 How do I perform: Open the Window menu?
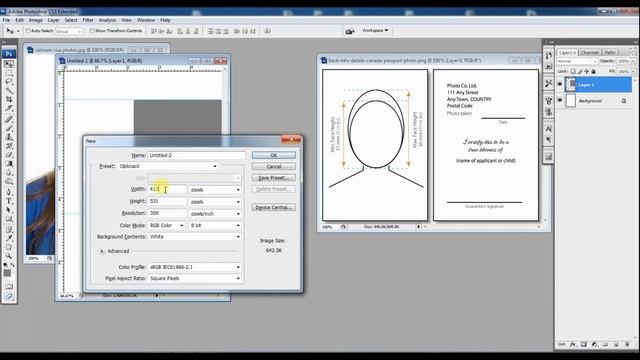pyautogui.click(x=146, y=20)
